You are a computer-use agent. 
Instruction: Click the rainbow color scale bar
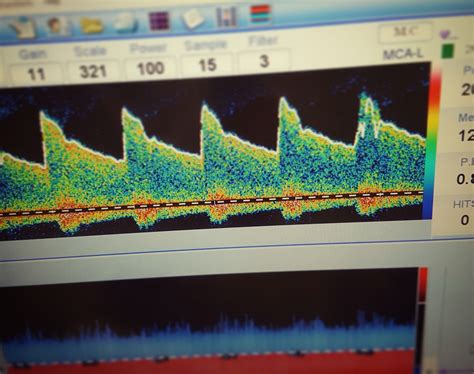tap(432, 142)
